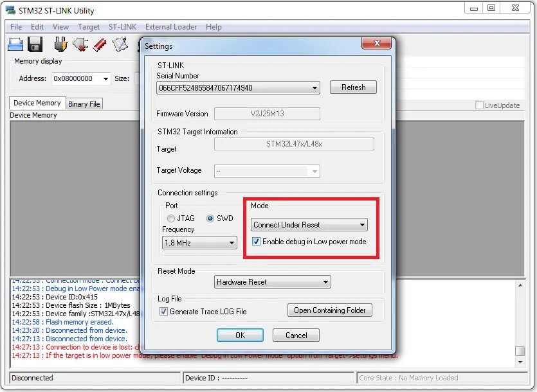Image resolution: width=537 pixels, height=392 pixels.
Task: Click the Firmware Version field
Action: [x=267, y=114]
